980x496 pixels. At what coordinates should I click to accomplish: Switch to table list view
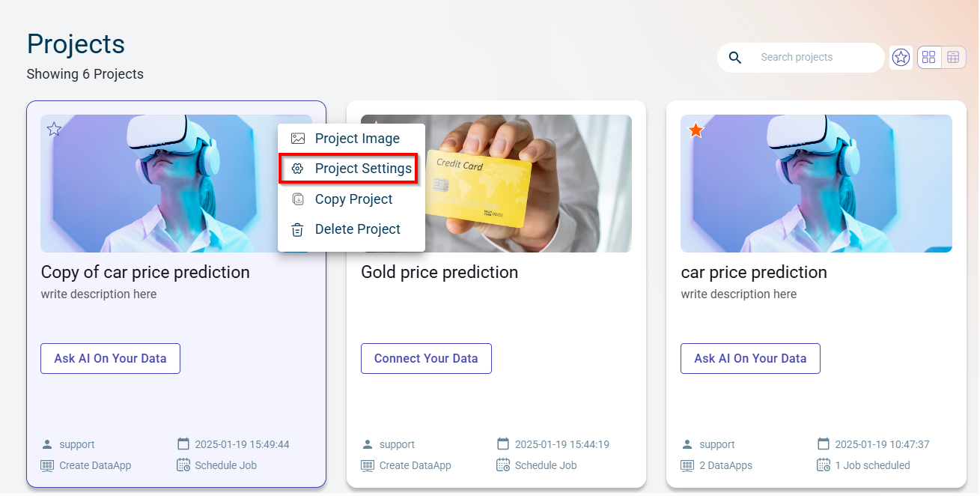(x=953, y=58)
